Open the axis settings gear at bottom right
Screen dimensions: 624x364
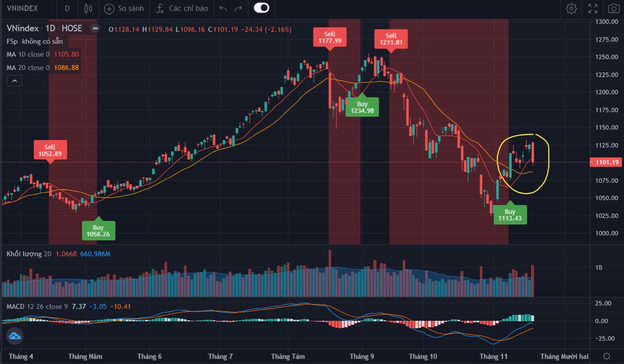tap(607, 356)
